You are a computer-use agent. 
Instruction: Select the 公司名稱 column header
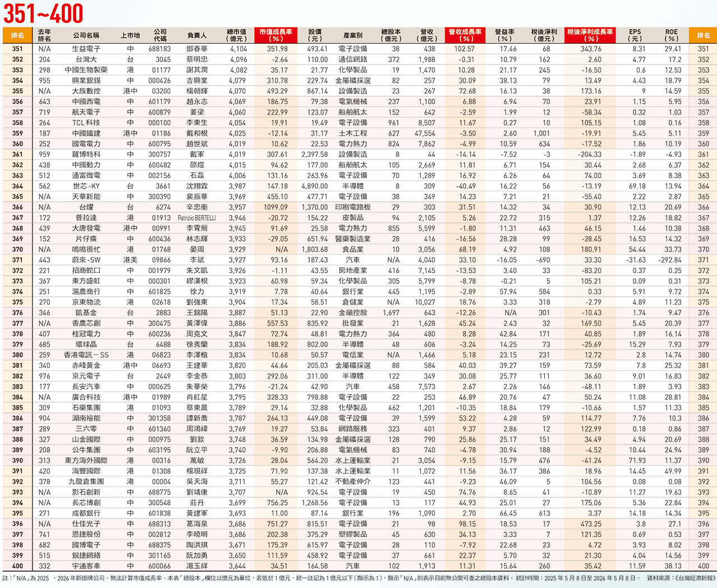click(x=86, y=35)
